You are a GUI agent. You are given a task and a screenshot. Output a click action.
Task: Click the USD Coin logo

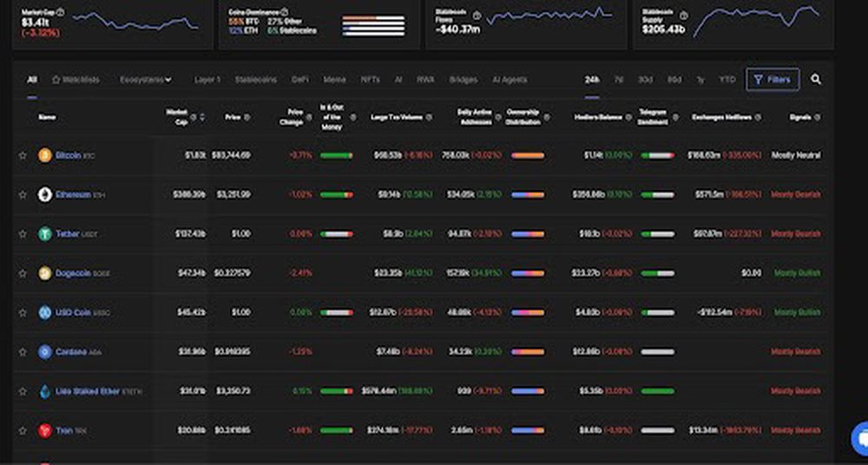pyautogui.click(x=45, y=313)
